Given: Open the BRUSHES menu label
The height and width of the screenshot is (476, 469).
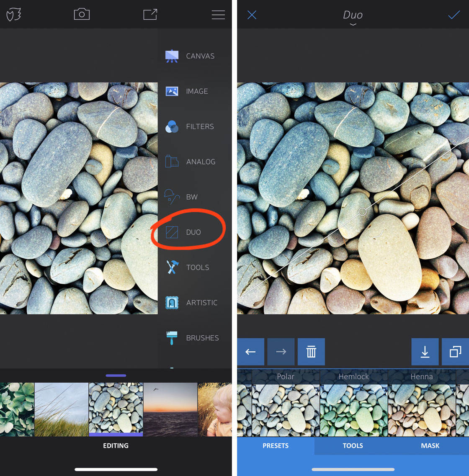Looking at the screenshot, I should point(203,338).
